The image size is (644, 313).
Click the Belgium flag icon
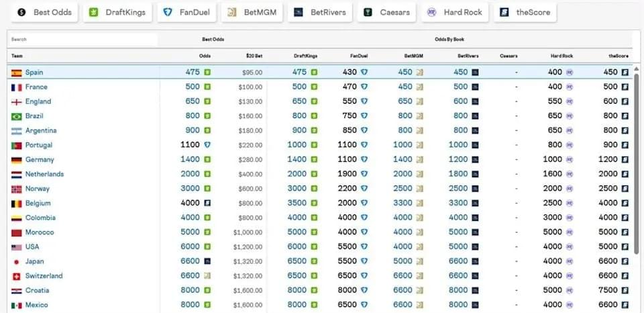[16, 204]
